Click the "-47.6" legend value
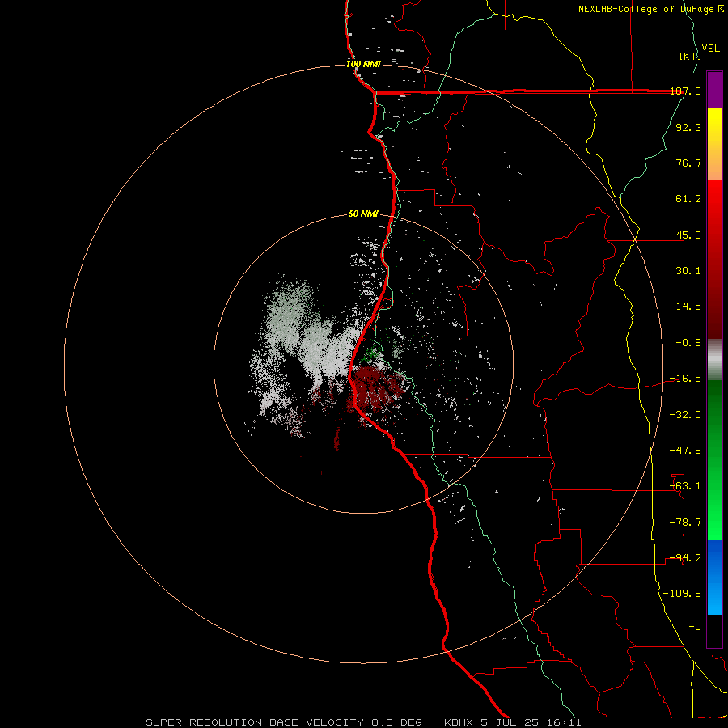This screenshot has height=728, width=728. point(685,451)
